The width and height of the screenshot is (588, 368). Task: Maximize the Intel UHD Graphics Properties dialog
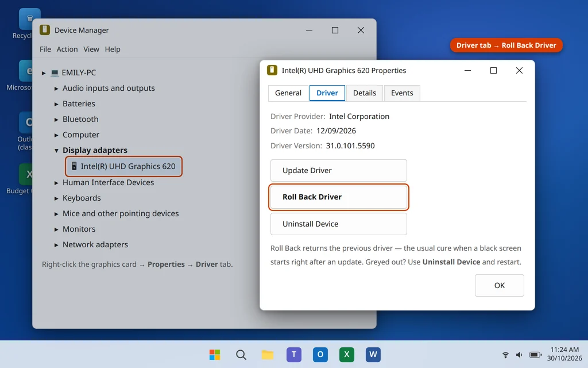point(493,70)
